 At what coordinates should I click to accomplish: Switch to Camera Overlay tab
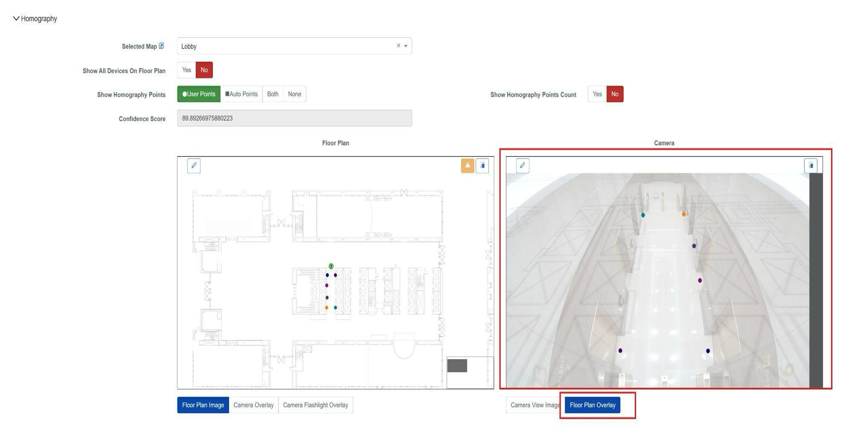(253, 405)
